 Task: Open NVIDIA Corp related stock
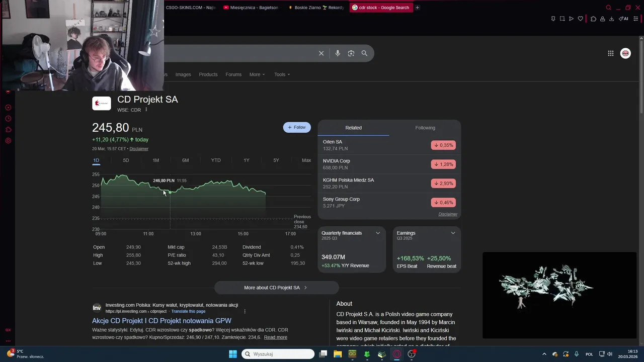point(389,164)
